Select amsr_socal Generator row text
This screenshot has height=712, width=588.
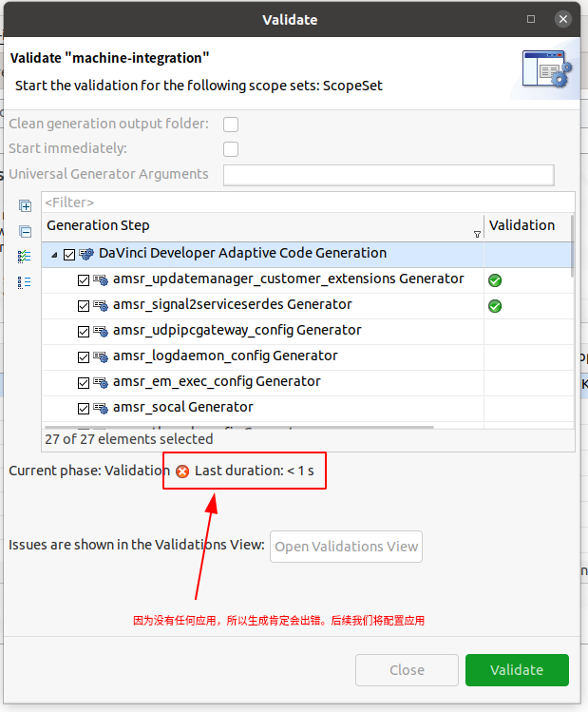pyautogui.click(x=182, y=407)
